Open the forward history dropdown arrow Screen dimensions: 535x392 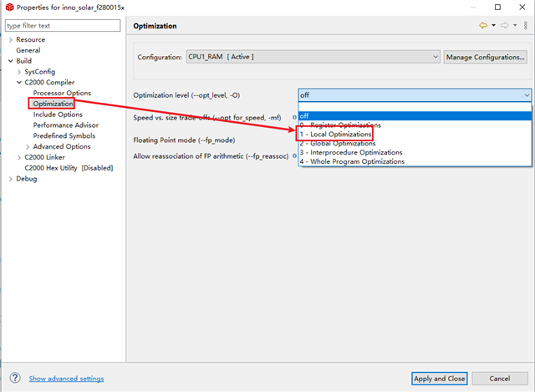tap(515, 26)
